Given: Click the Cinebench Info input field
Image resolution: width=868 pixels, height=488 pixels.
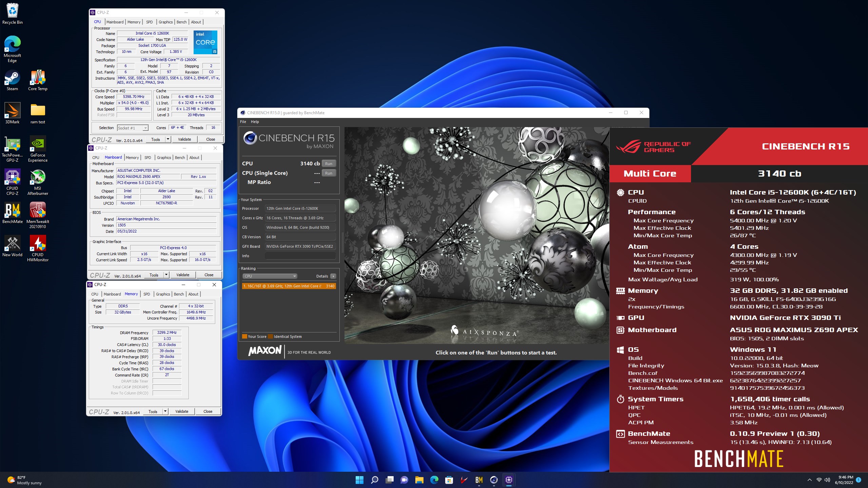Looking at the screenshot, I should (300, 256).
